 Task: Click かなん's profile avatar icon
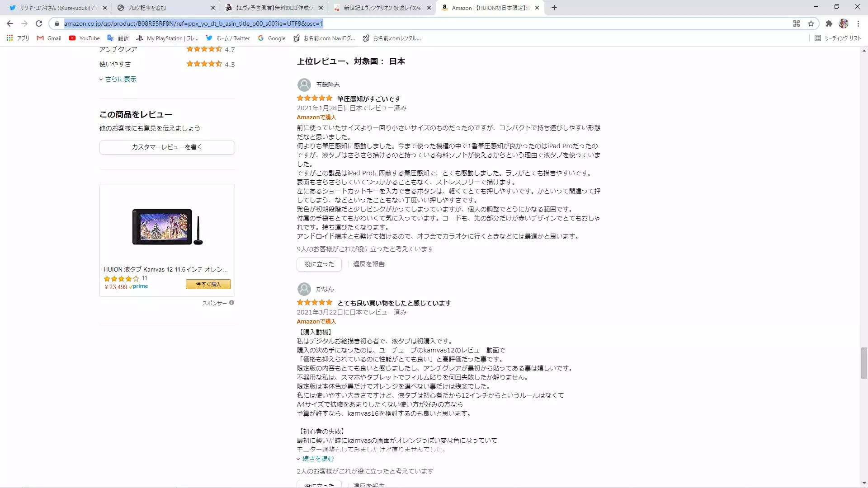(304, 289)
